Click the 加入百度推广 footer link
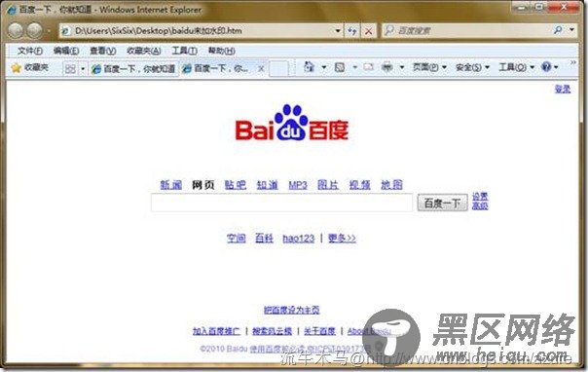Image resolution: width=588 pixels, height=372 pixels. 216,331
